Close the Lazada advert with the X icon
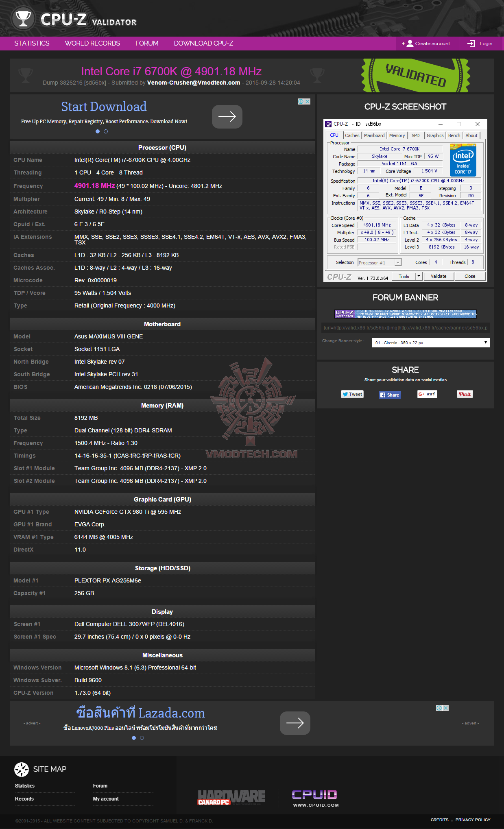This screenshot has width=504, height=829. click(x=446, y=708)
